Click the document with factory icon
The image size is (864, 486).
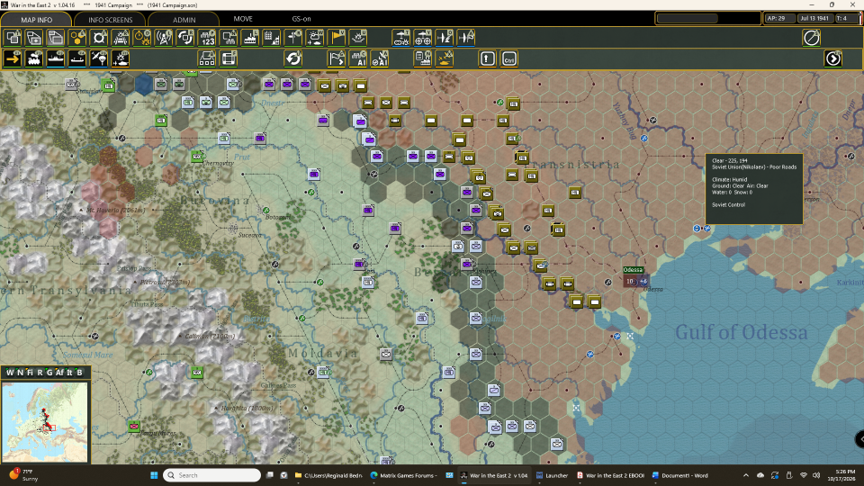click(x=423, y=58)
